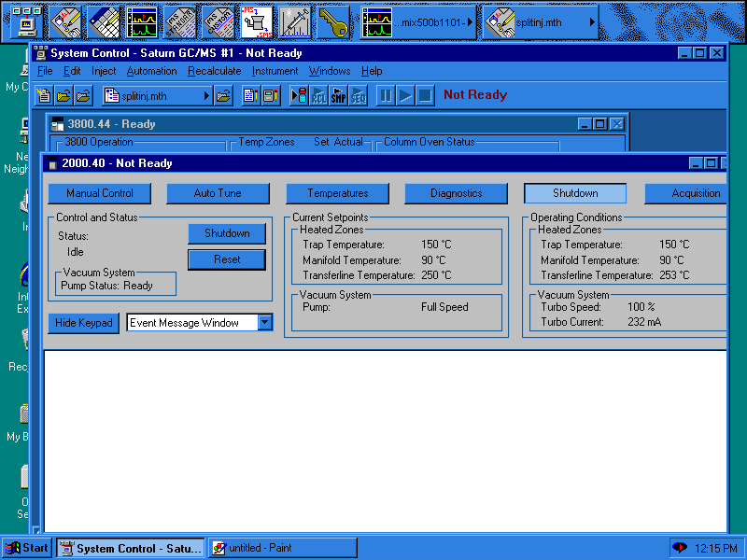Expand the arrow next to splitinj.mth in the launcher bar
The height and width of the screenshot is (560, 747).
point(592,22)
